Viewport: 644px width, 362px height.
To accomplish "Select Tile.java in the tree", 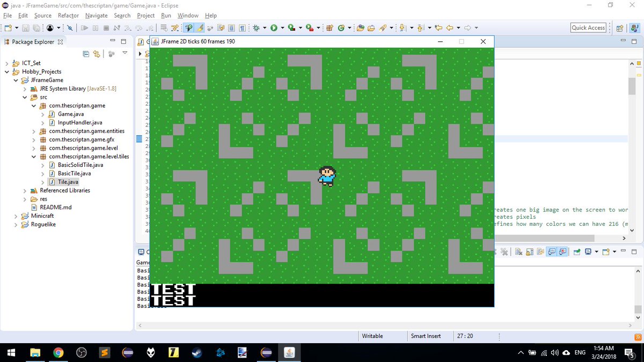I will pyautogui.click(x=68, y=182).
